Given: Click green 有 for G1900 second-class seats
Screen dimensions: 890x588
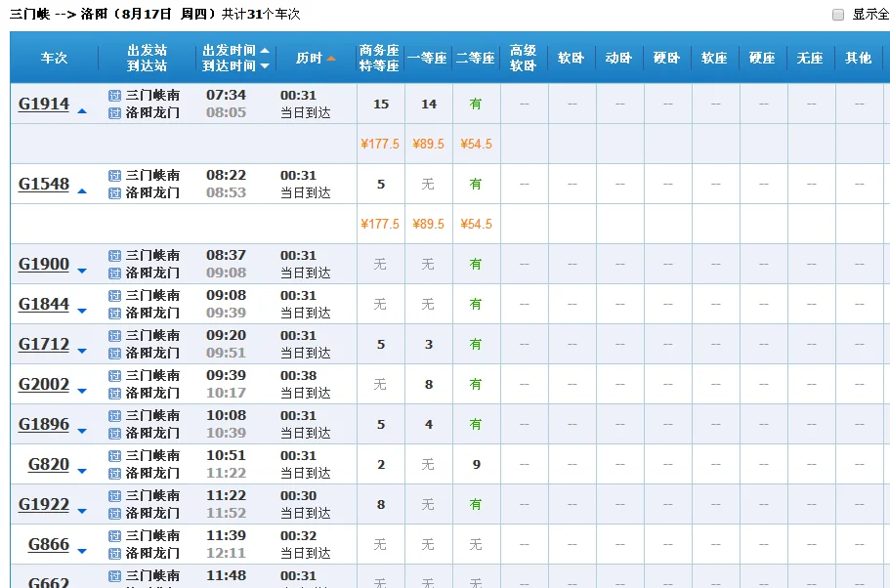Looking at the screenshot, I should 476,263.
